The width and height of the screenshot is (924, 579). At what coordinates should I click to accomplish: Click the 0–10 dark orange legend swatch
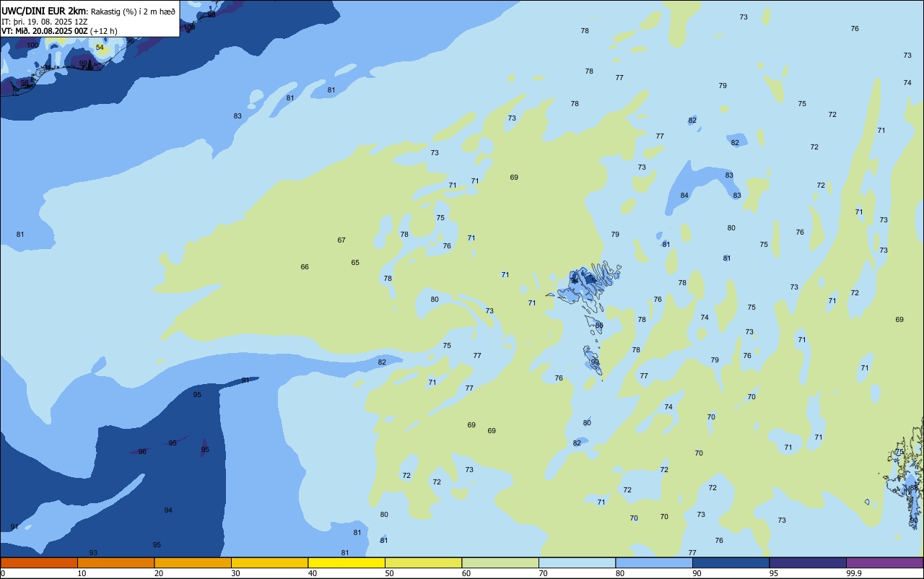39,562
